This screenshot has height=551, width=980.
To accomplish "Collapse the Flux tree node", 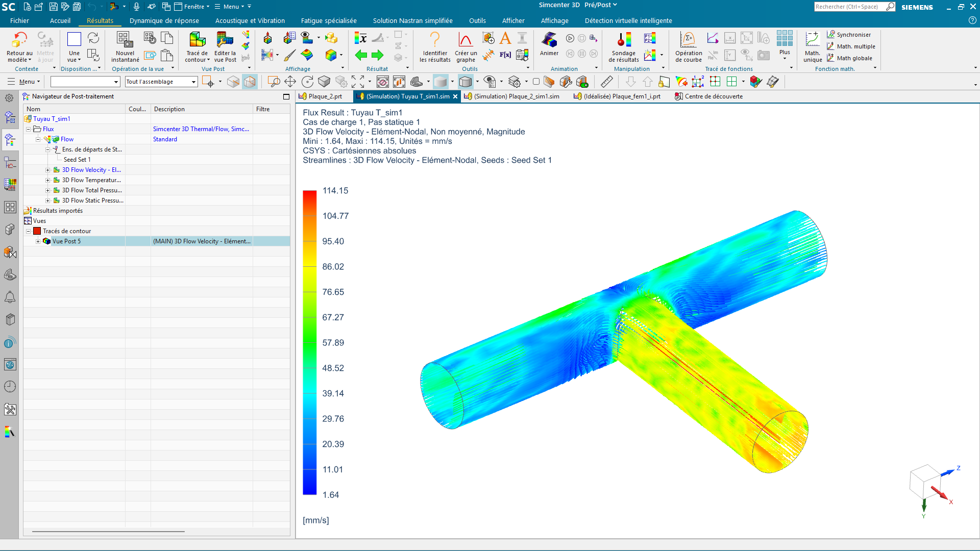I will click(29, 129).
